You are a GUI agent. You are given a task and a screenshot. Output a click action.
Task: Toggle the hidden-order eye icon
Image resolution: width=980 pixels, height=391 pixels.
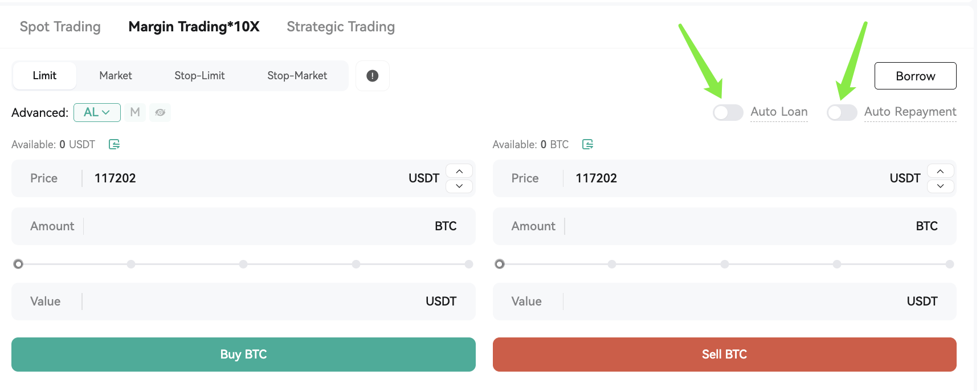pos(160,112)
